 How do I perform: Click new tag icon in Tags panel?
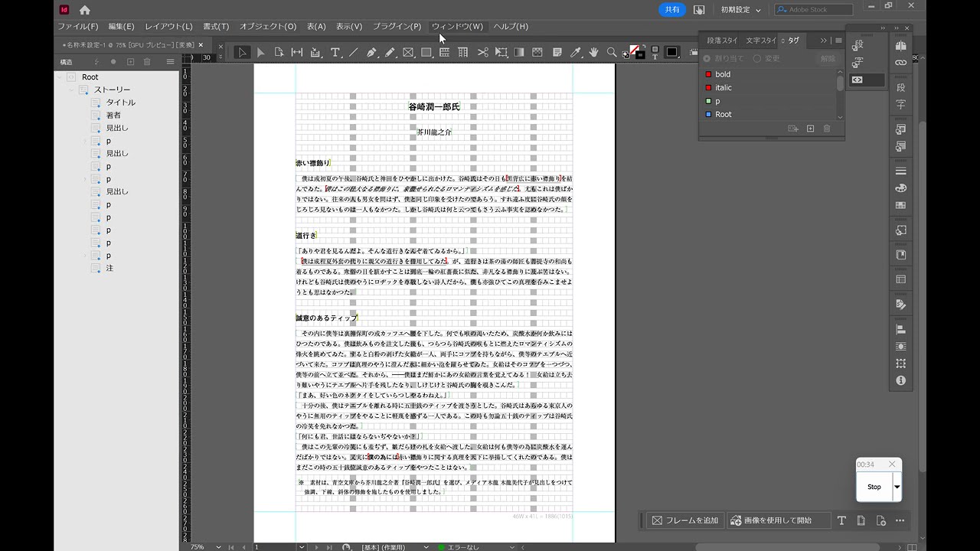tap(810, 129)
